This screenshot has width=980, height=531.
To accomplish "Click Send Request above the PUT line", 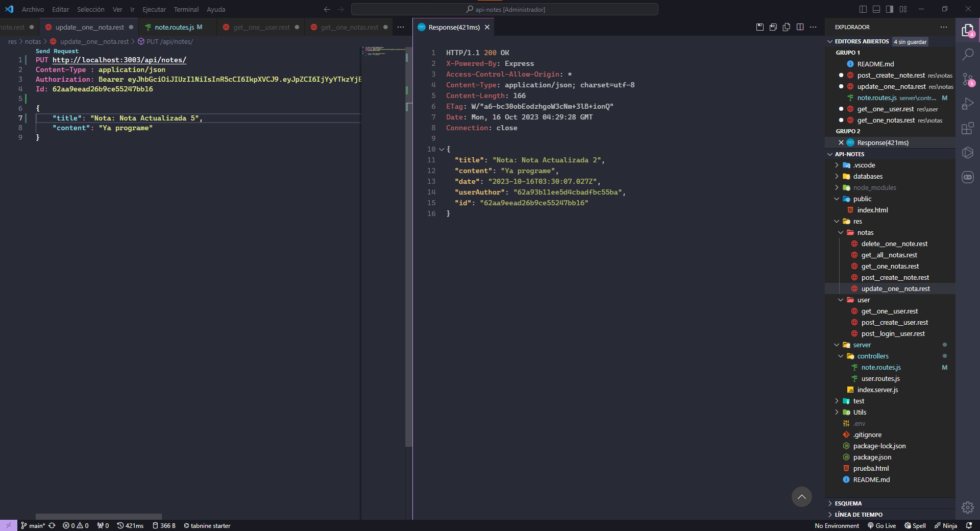I will click(x=57, y=51).
